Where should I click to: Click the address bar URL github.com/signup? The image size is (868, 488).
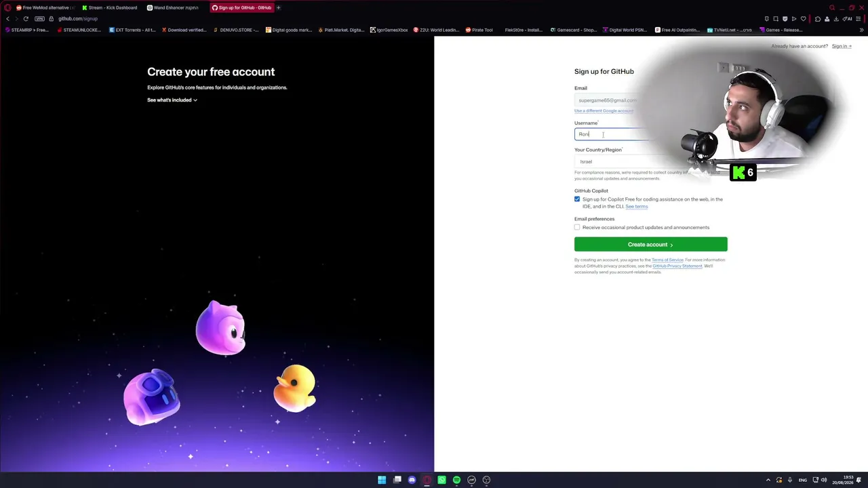click(78, 18)
